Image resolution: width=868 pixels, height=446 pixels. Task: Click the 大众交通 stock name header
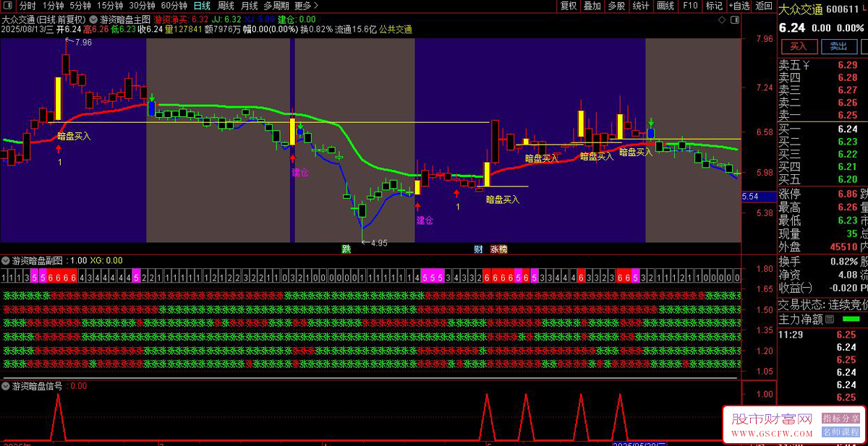tap(801, 9)
